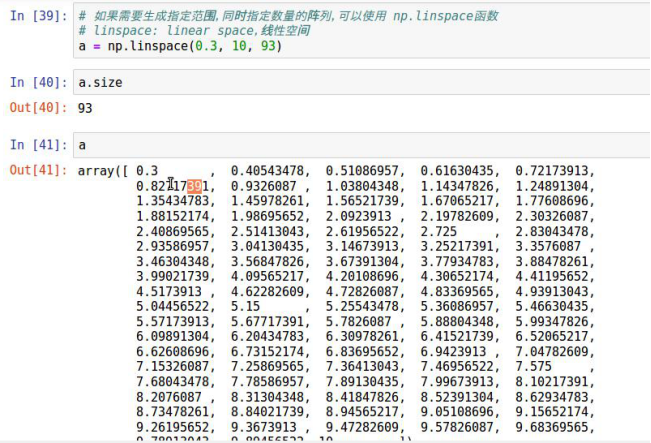Click the array value 1.24891304
Image resolution: width=651 pixels, height=443 pixels.
tap(552, 186)
